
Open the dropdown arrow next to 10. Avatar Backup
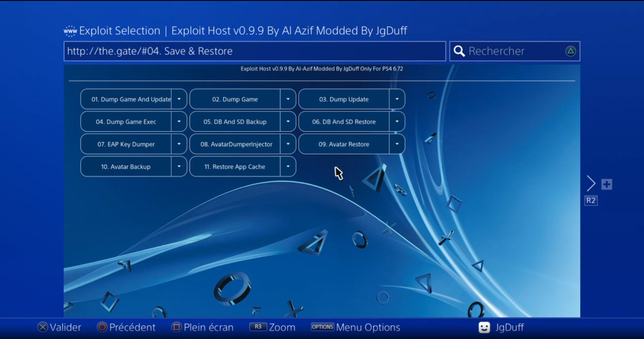point(179,166)
